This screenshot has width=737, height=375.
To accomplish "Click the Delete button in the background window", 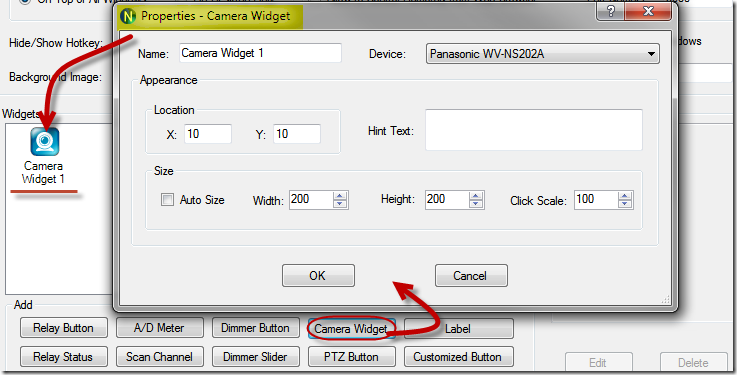I will coord(693,363).
